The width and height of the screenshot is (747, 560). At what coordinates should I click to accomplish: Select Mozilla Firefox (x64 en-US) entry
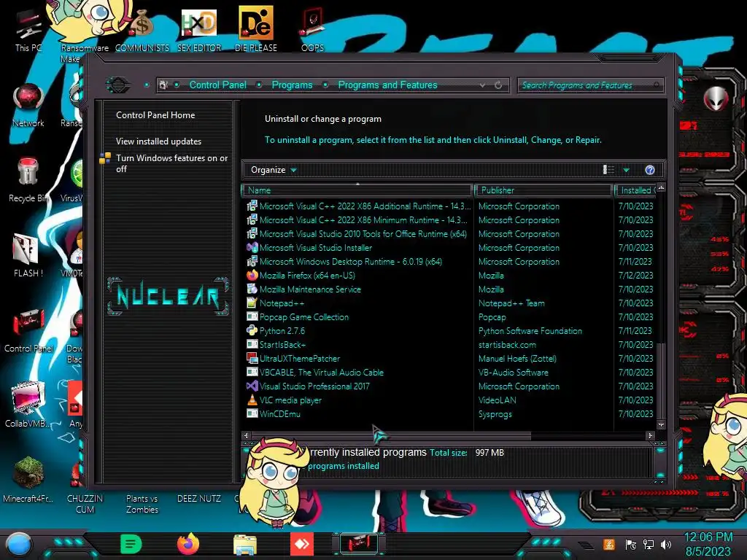pos(449,276)
